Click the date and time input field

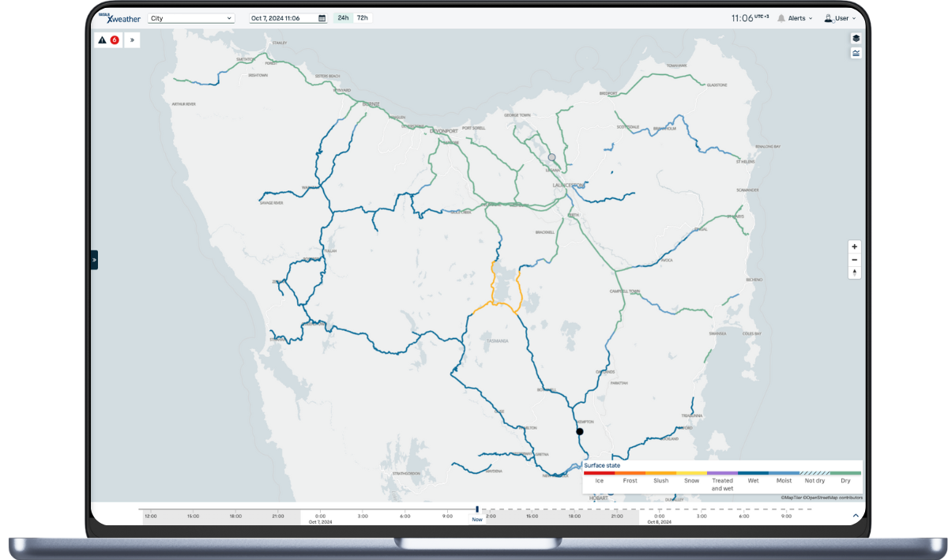coord(288,18)
